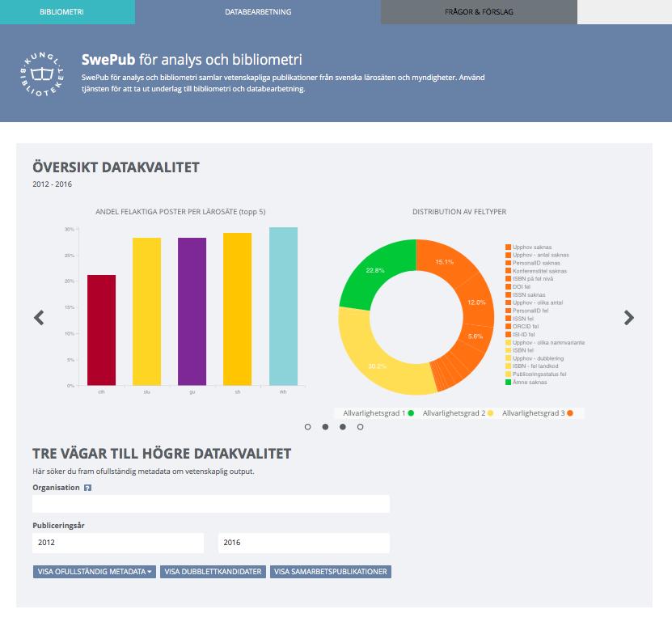Toggle Allvarlighetsgrad 3 orange legend item
Viewport: 672px width, 626px height.
pyautogui.click(x=538, y=413)
